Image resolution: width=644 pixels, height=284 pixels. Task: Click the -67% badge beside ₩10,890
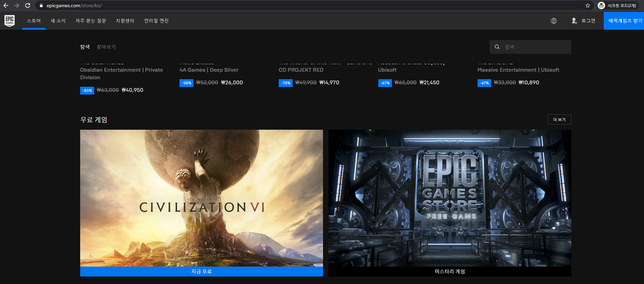[x=484, y=83]
